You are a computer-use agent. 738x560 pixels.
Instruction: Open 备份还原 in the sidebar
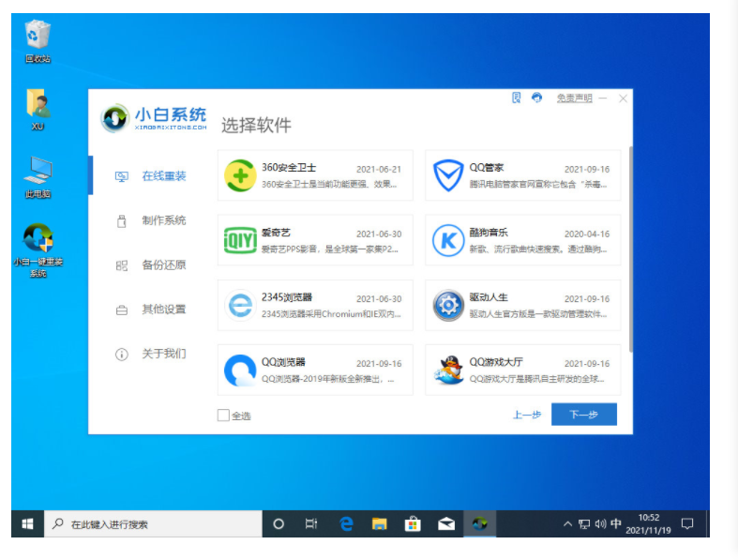click(163, 265)
